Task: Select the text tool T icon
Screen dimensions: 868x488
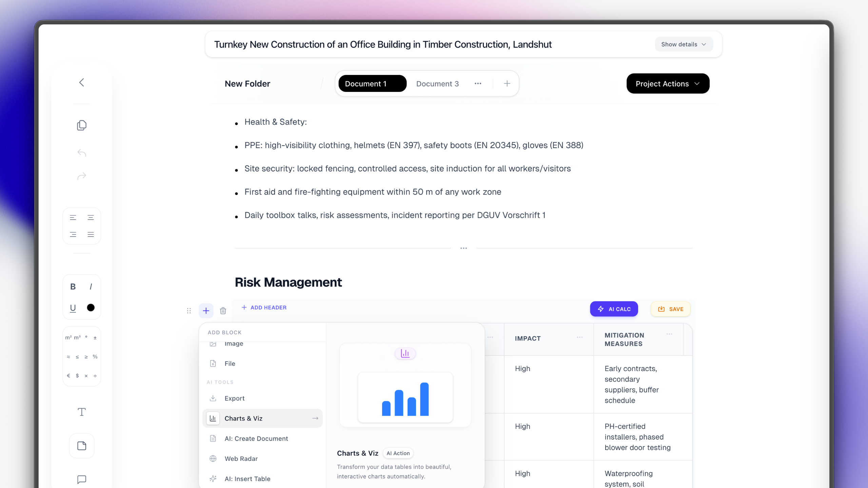Action: (81, 412)
